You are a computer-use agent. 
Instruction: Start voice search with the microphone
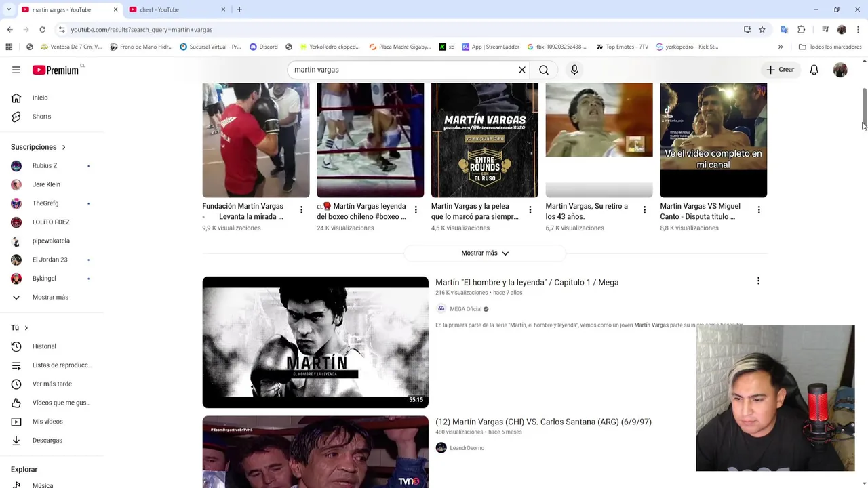[574, 70]
